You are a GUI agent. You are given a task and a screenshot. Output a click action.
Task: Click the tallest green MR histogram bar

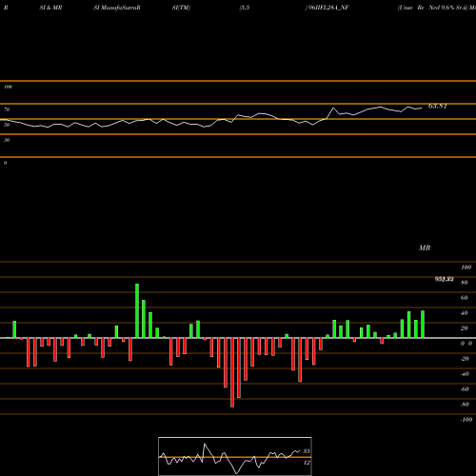coord(137,310)
